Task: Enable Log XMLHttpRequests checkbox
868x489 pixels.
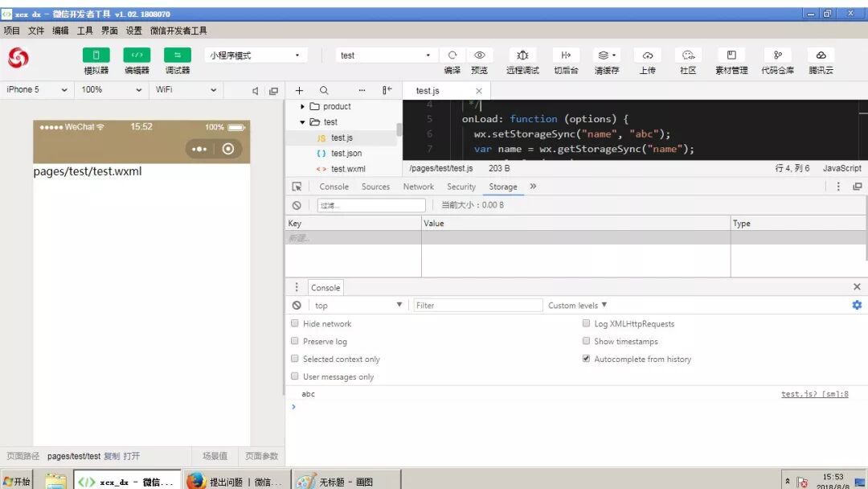Action: click(586, 323)
